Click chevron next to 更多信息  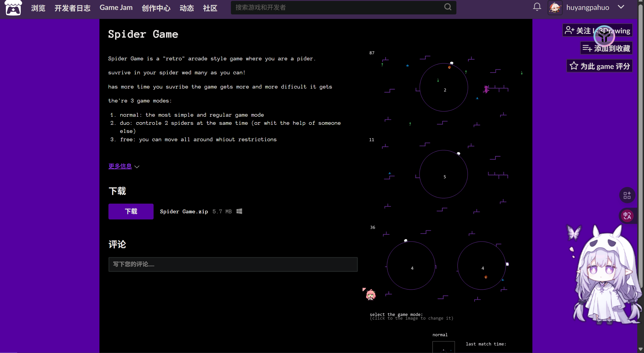137,167
